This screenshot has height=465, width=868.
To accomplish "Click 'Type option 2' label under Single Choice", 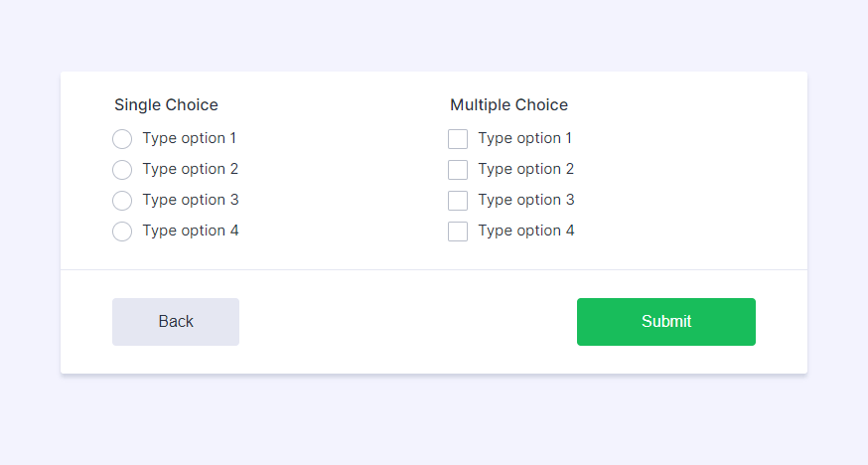I will click(x=190, y=169).
